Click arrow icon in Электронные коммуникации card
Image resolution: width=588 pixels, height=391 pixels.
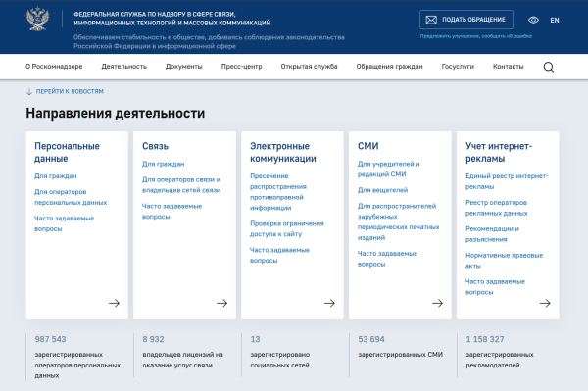[x=329, y=303]
